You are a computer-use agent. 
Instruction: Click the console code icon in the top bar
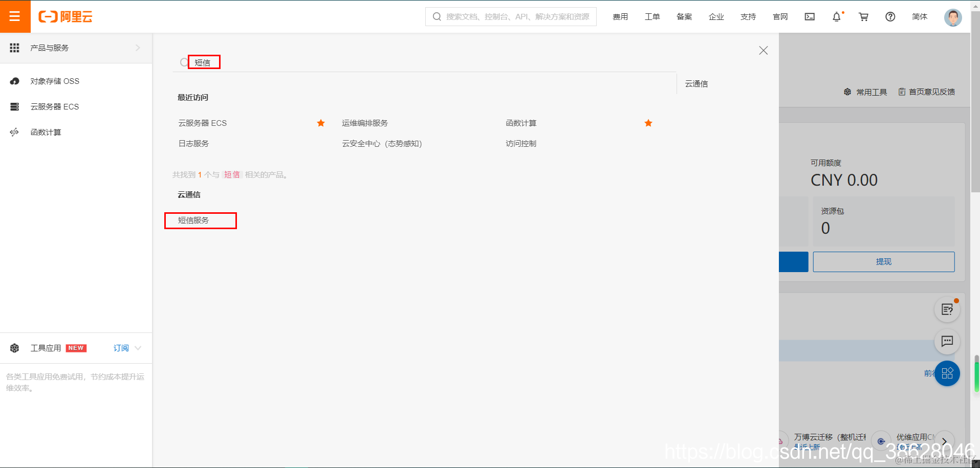pos(810,16)
